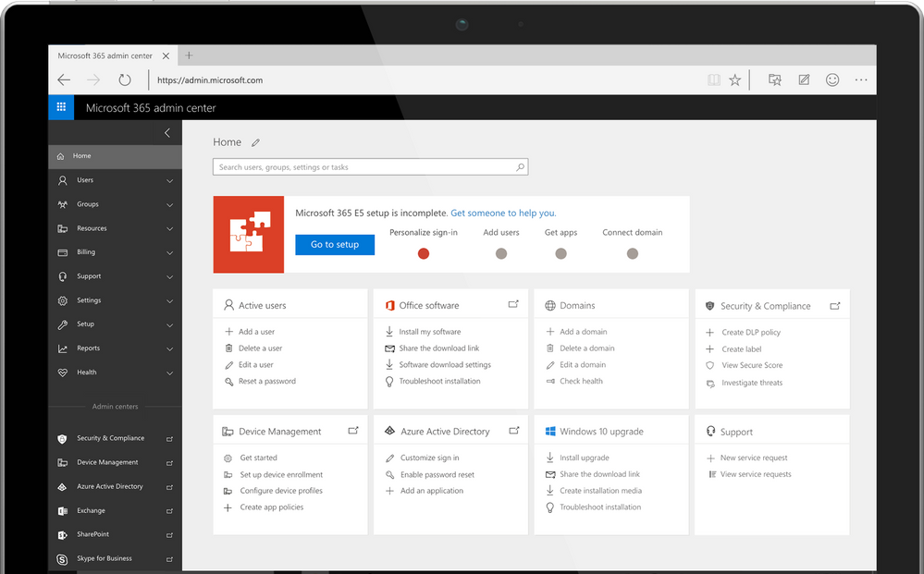Expand the Reports menu chevron
The height and width of the screenshot is (574, 924).
[169, 348]
